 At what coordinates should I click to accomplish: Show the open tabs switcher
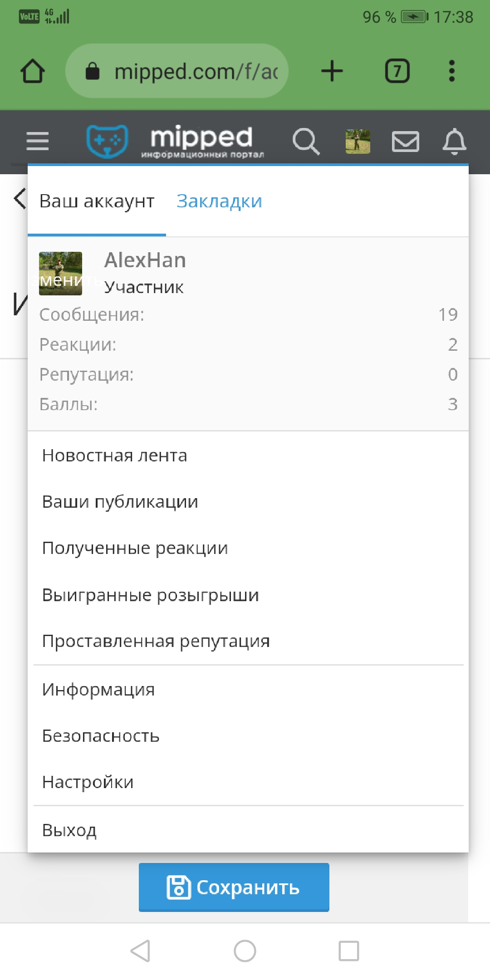click(x=397, y=71)
